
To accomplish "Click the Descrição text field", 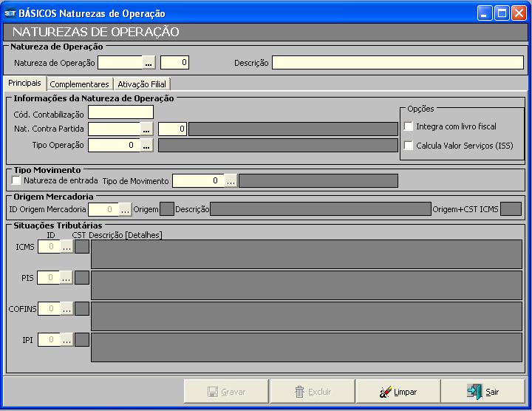I will click(x=398, y=63).
